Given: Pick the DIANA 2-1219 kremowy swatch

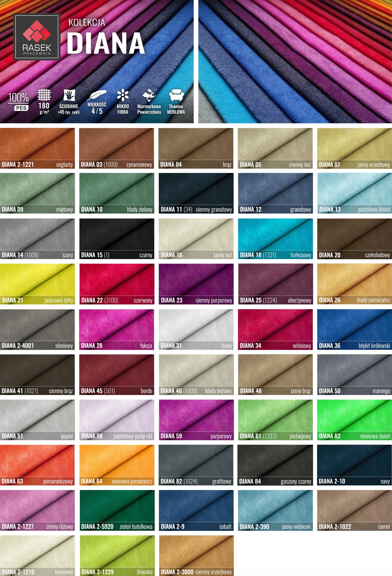Looking at the screenshot, I should point(37,556).
